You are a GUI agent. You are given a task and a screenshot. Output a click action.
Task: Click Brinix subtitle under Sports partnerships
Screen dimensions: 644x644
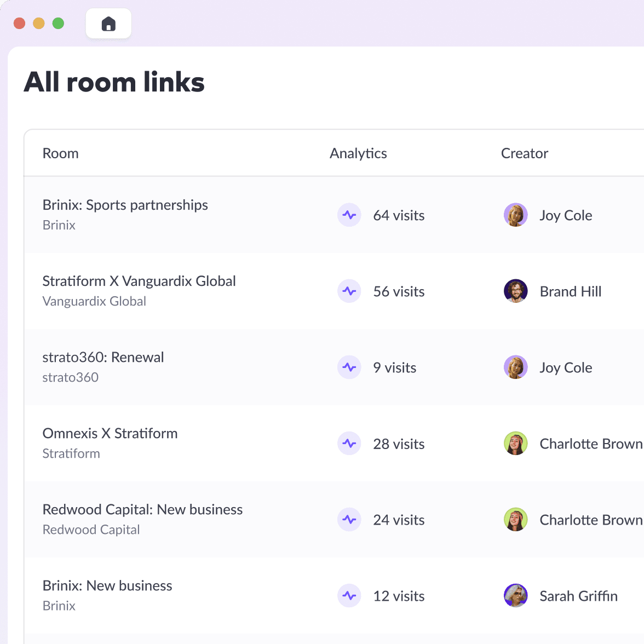pos(59,225)
